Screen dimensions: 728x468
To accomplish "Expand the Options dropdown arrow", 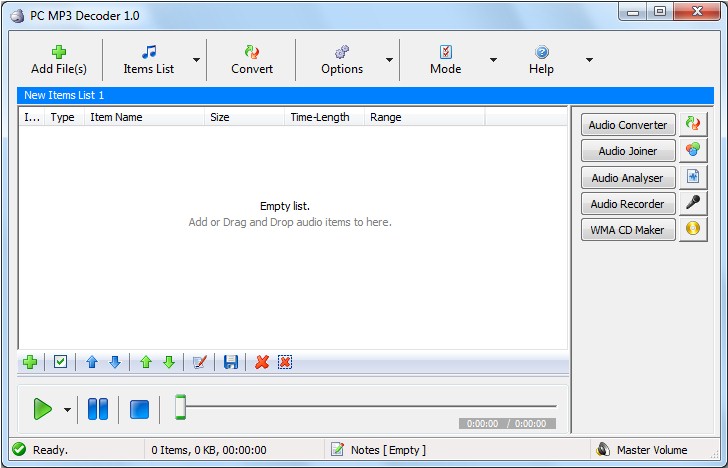I will 390,60.
